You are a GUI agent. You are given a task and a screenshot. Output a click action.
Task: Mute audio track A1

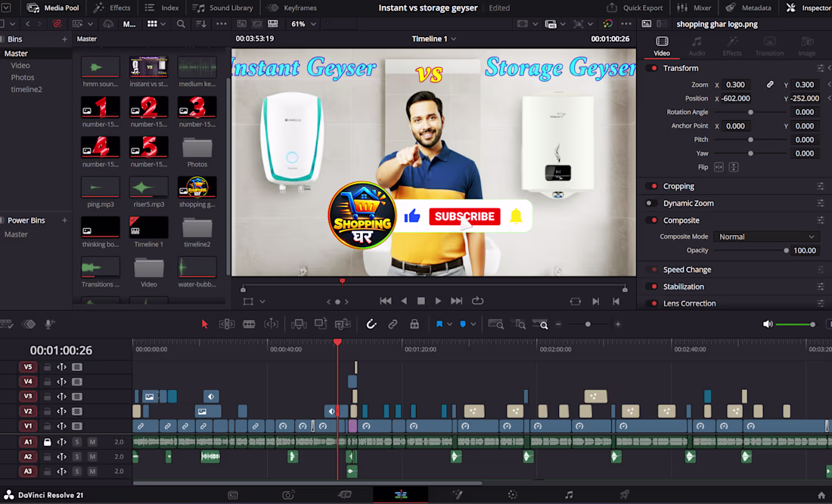click(92, 441)
